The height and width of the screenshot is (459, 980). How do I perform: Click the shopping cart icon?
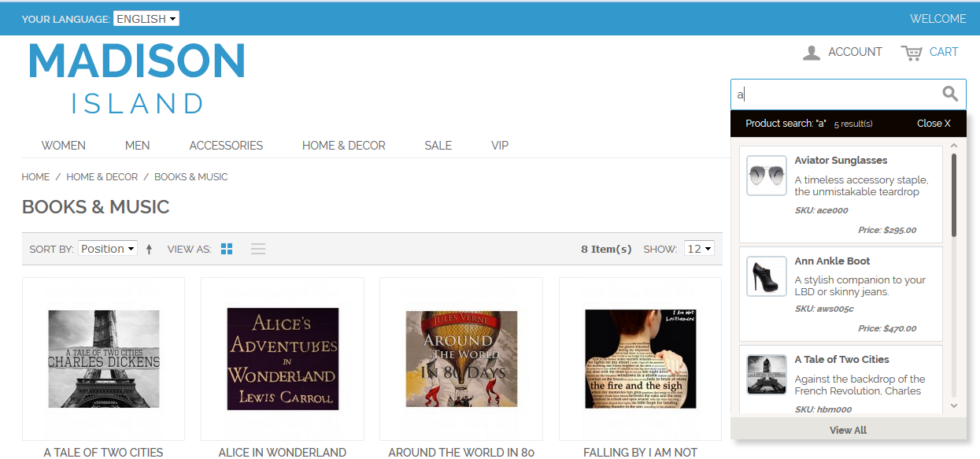point(912,53)
